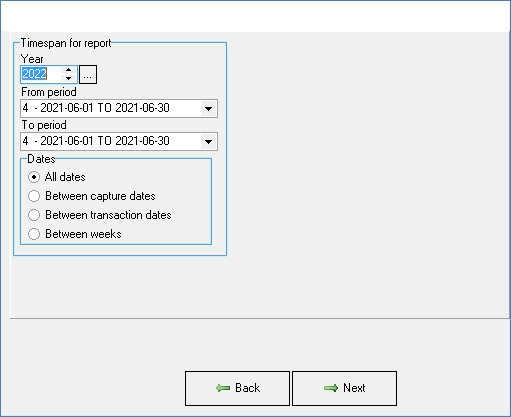Expand the From period dropdown arrow

point(209,109)
